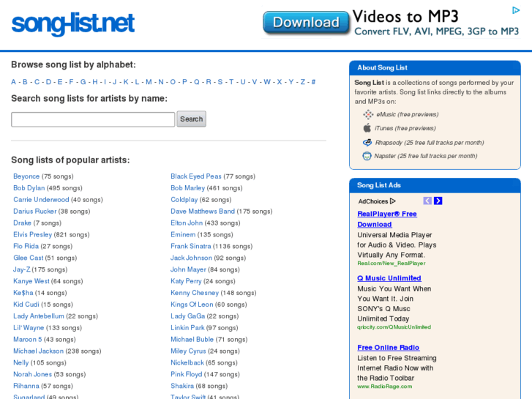Screen dimensions: 532x399
Task: Open the RealPlayer Free Download ad link
Action: [x=387, y=219]
